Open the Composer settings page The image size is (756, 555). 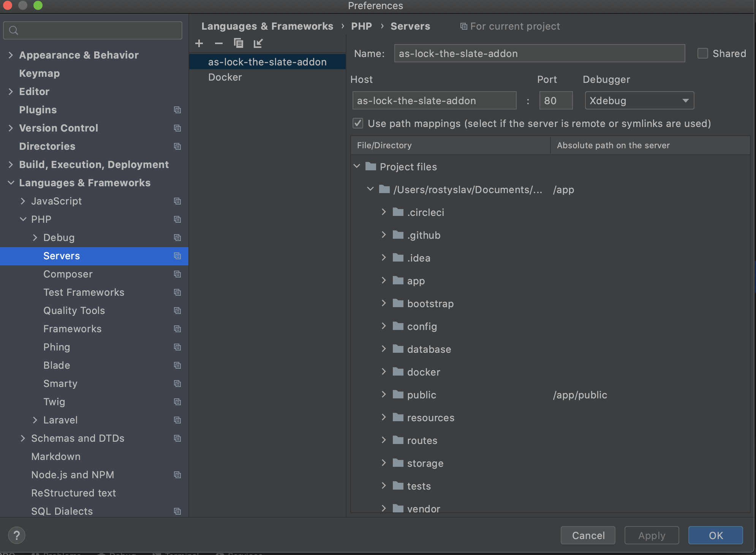coord(68,274)
